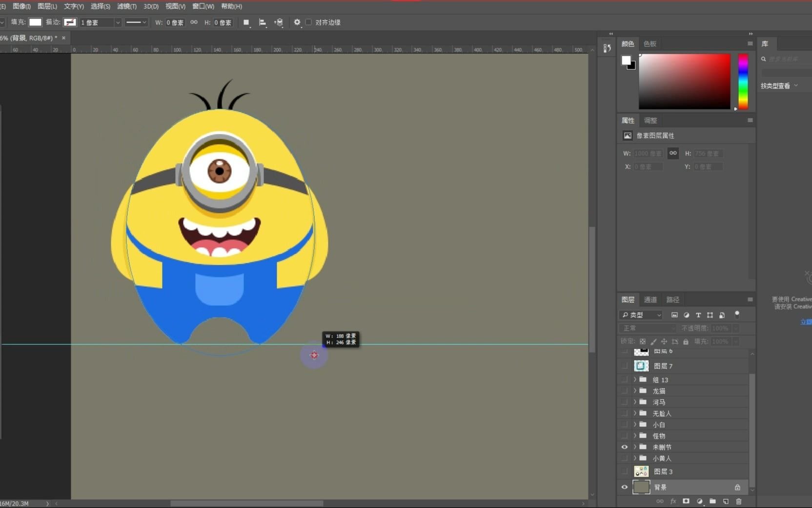Hide the 背景 layer
Screen dimensions: 812x508
[625, 487]
